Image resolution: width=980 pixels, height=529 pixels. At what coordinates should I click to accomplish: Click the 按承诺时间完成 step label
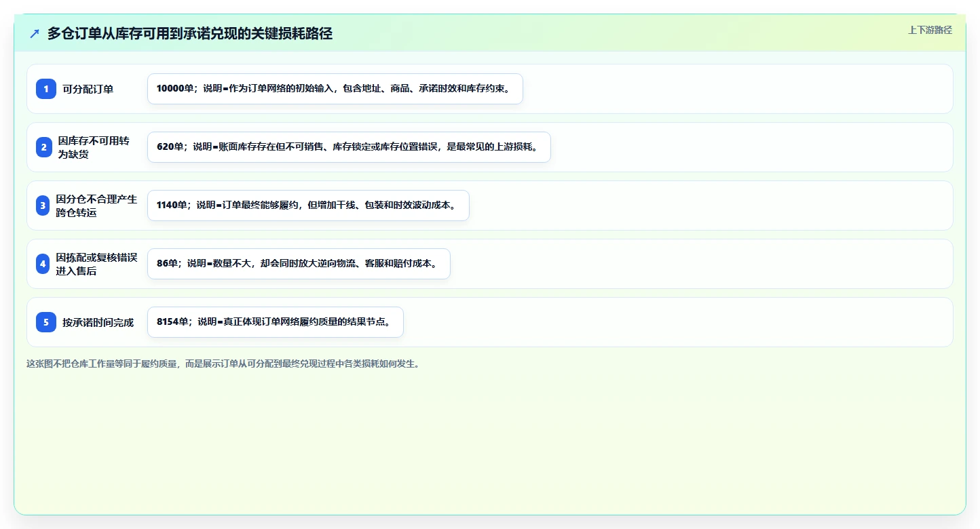[98, 322]
